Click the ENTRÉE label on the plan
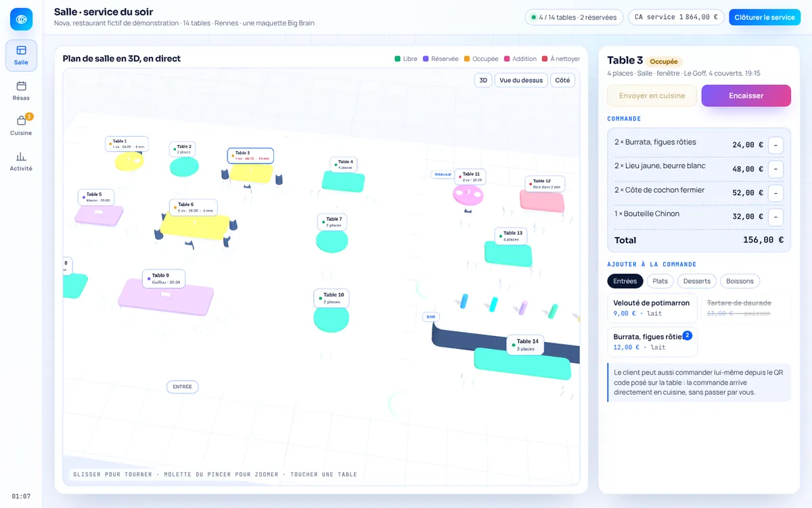Viewport: 812px width, 508px height. (x=183, y=387)
